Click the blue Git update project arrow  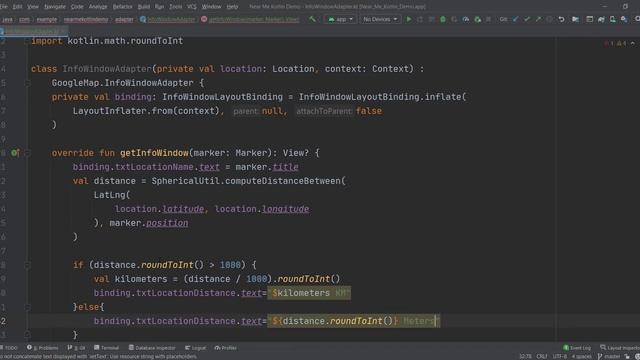pyautogui.click(x=516, y=19)
